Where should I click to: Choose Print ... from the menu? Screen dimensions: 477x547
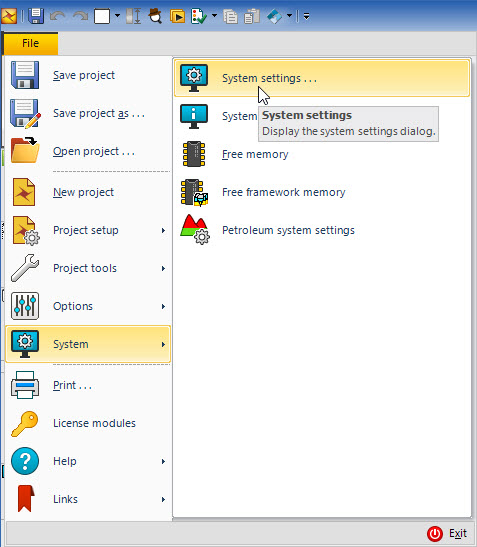[72, 385]
